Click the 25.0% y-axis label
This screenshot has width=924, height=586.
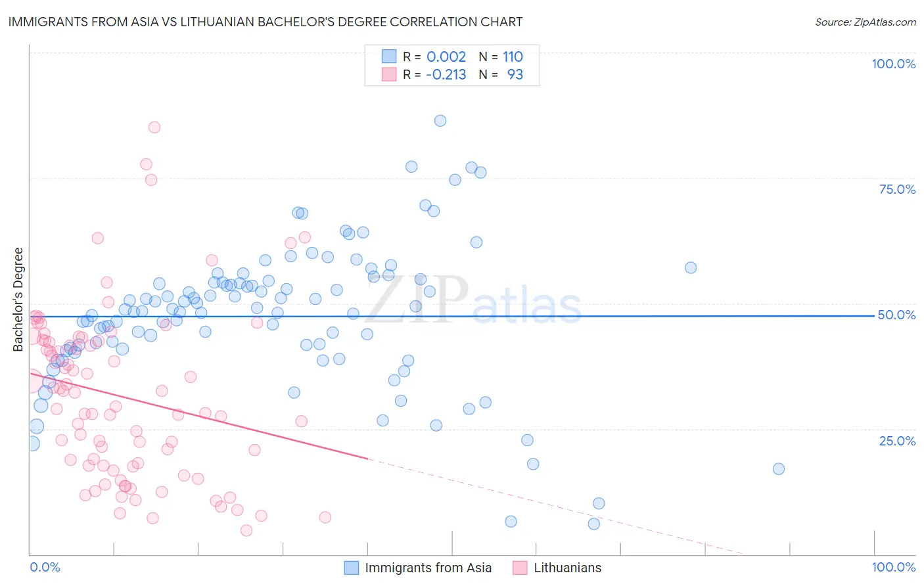pyautogui.click(x=897, y=441)
